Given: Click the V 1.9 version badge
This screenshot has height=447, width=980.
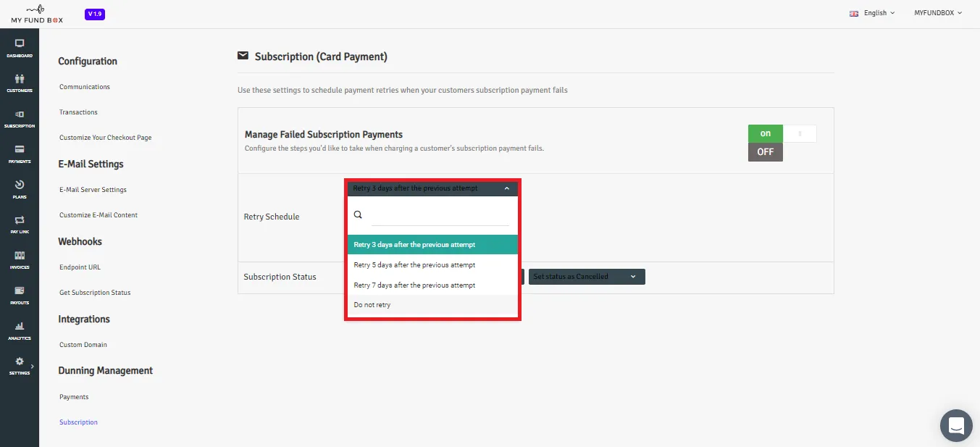Looking at the screenshot, I should point(95,14).
